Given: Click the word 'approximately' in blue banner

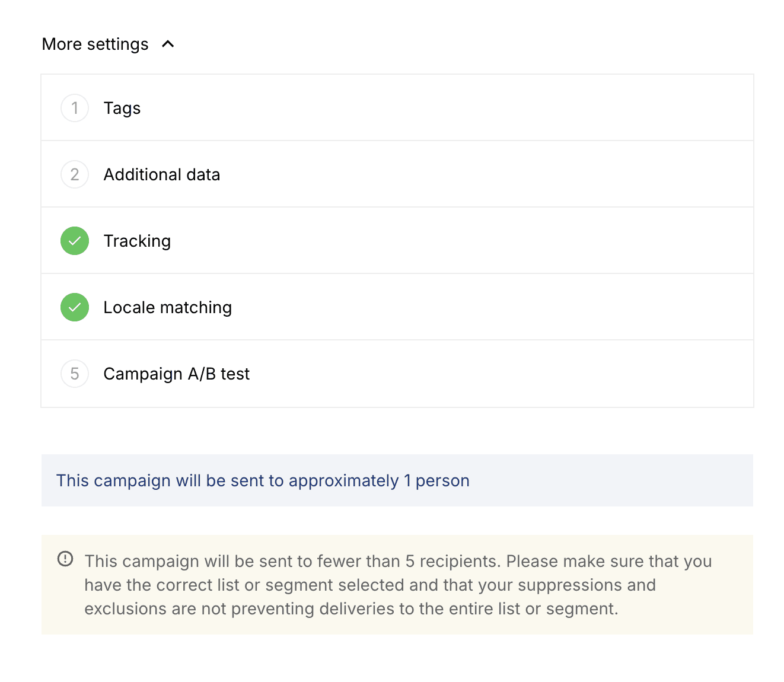Looking at the screenshot, I should pyautogui.click(x=344, y=481).
